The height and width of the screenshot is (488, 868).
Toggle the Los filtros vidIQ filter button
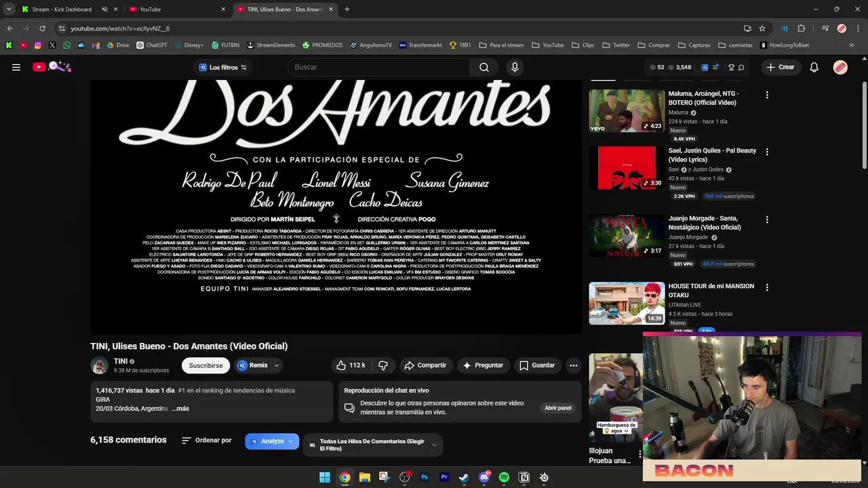pyautogui.click(x=222, y=67)
